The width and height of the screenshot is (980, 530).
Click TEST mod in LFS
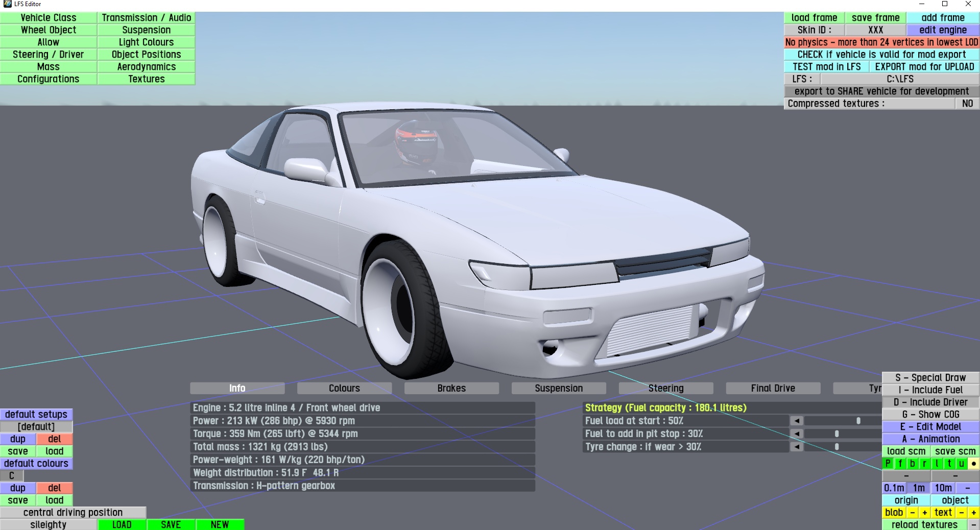tap(827, 67)
